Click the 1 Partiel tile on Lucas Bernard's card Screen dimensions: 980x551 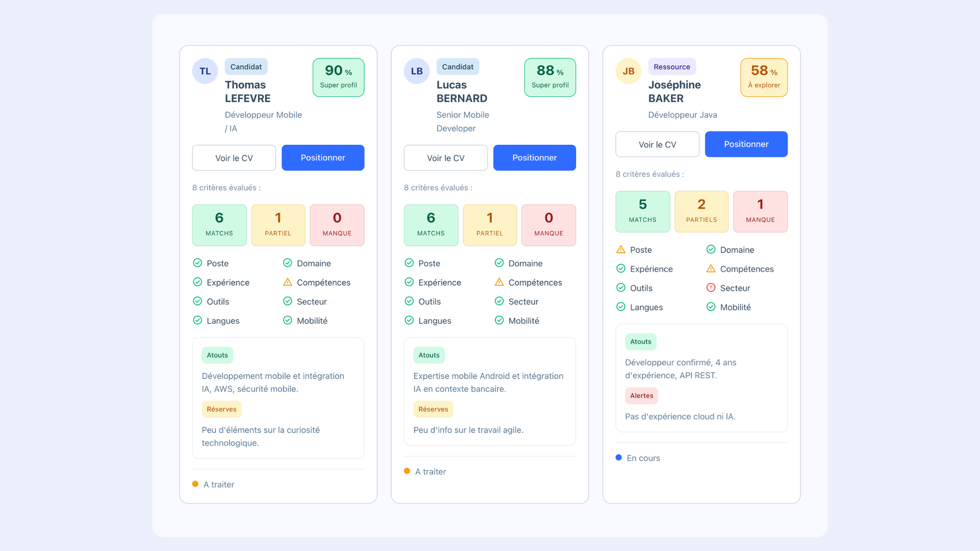click(x=490, y=225)
